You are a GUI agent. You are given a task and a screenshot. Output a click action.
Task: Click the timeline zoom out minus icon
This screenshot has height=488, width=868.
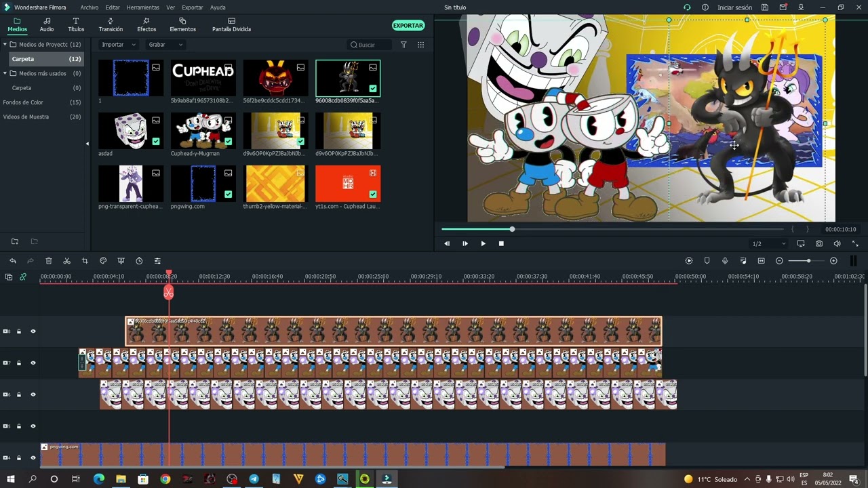[779, 261]
